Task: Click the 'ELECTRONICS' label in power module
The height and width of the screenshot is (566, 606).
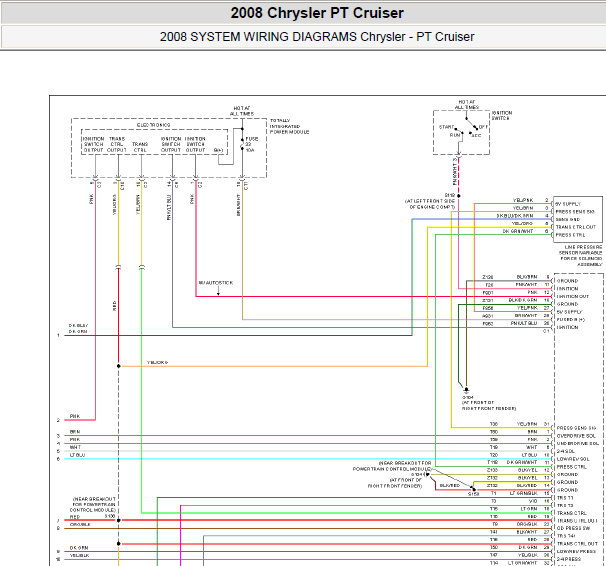Action: click(153, 125)
